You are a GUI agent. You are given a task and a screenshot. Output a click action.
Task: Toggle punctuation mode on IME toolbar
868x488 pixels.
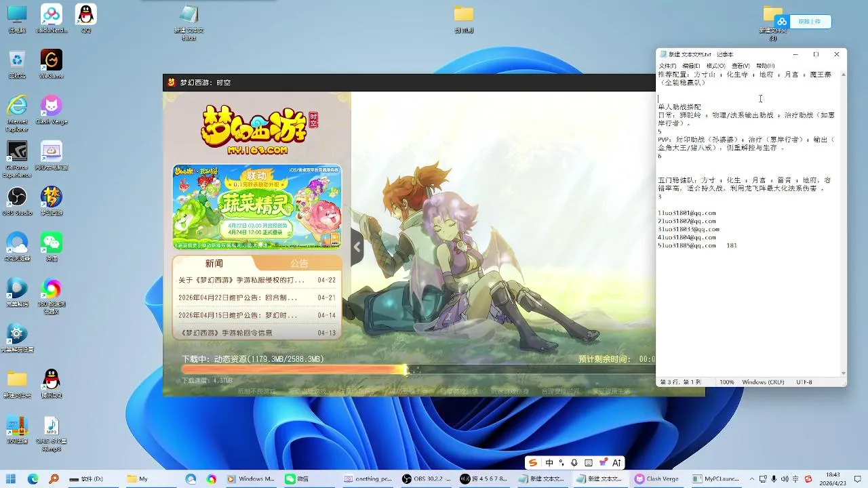[x=561, y=463]
